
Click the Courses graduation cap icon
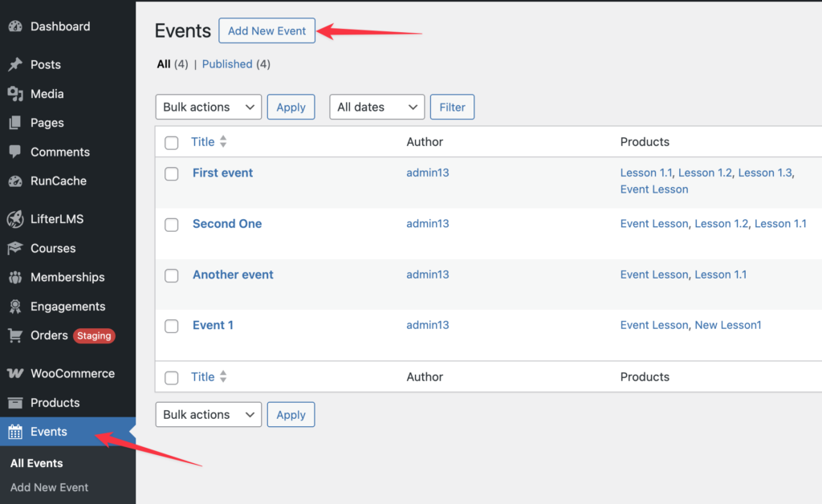[x=15, y=248]
